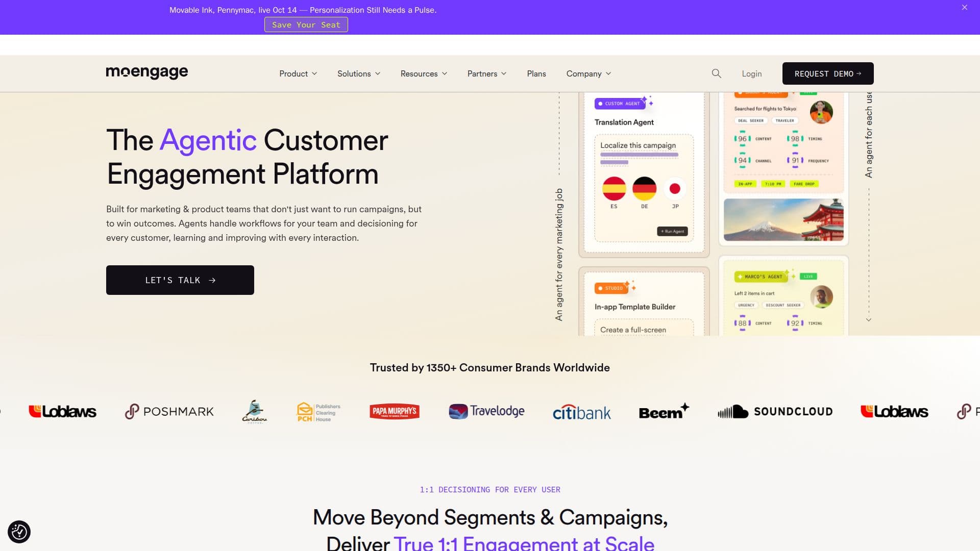Expand the Product menu
The height and width of the screenshot is (551, 980).
[x=298, y=73]
